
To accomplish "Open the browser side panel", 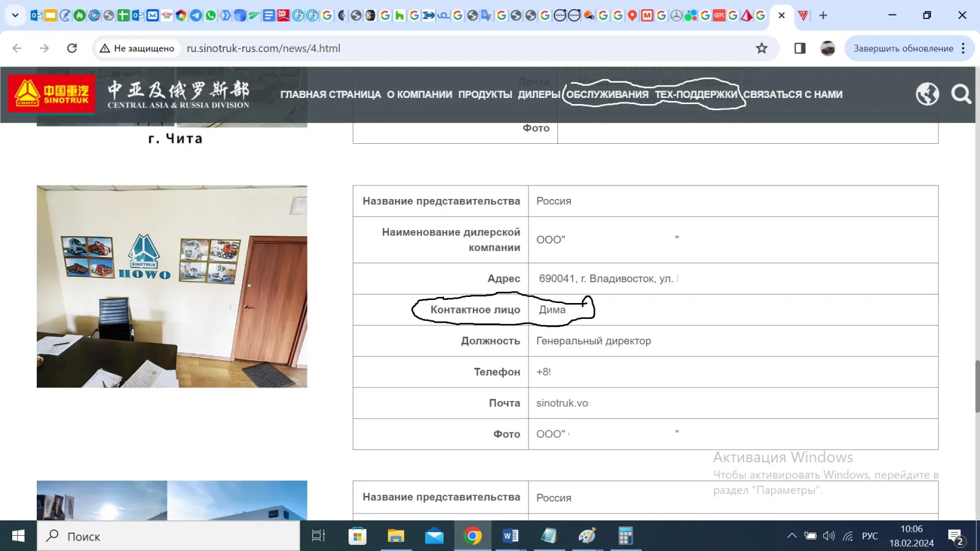I will click(x=800, y=48).
